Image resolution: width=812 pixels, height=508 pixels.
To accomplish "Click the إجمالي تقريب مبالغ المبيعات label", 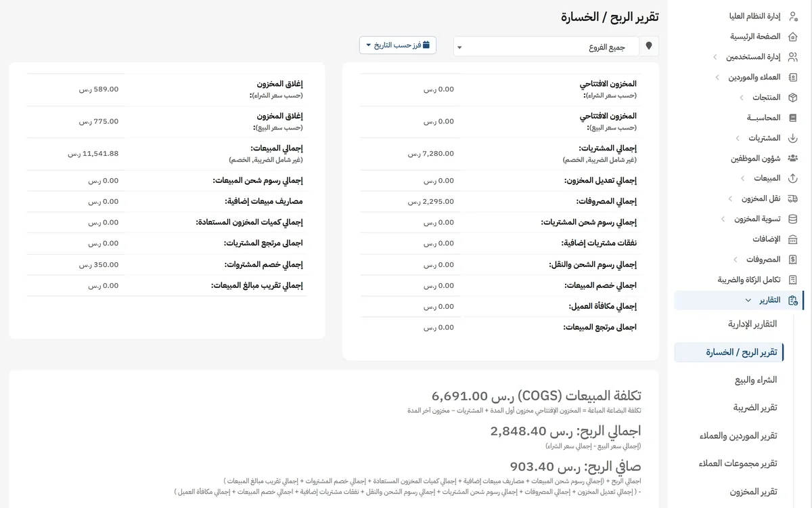I will [x=257, y=286].
